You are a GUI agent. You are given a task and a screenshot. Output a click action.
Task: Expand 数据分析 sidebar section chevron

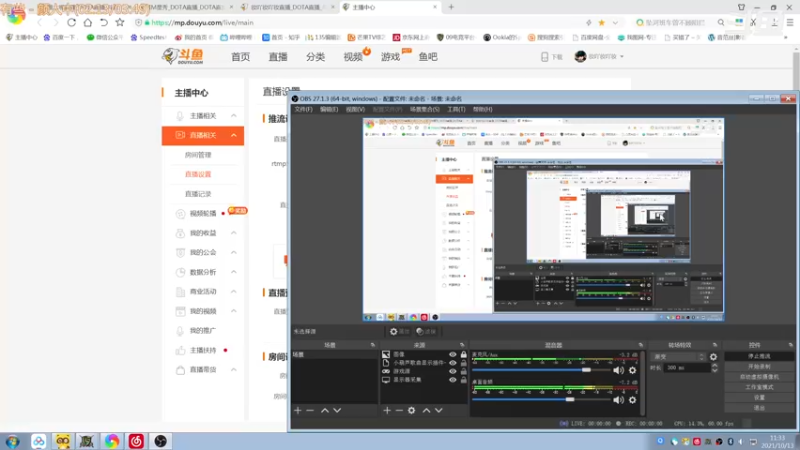point(234,272)
